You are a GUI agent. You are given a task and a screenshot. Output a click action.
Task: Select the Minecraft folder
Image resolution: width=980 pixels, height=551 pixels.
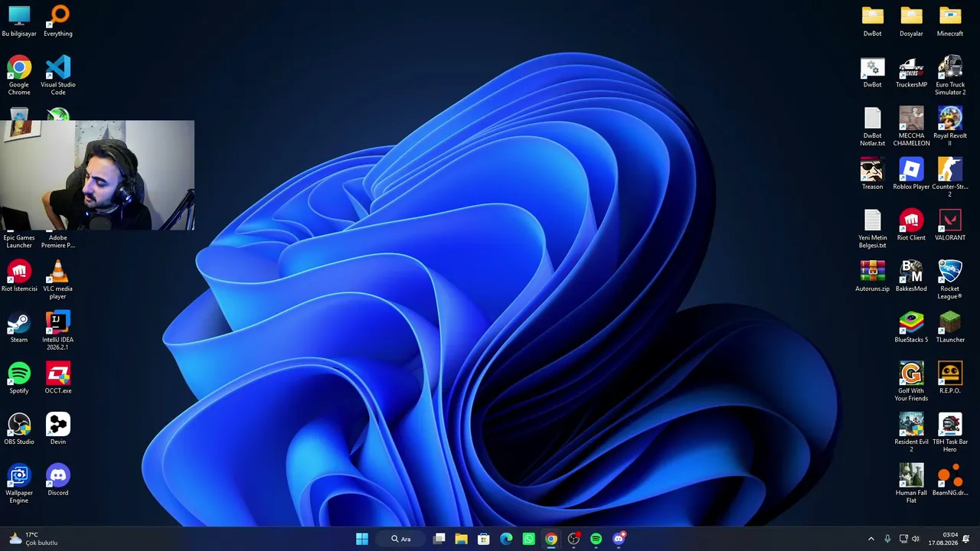pyautogui.click(x=950, y=21)
